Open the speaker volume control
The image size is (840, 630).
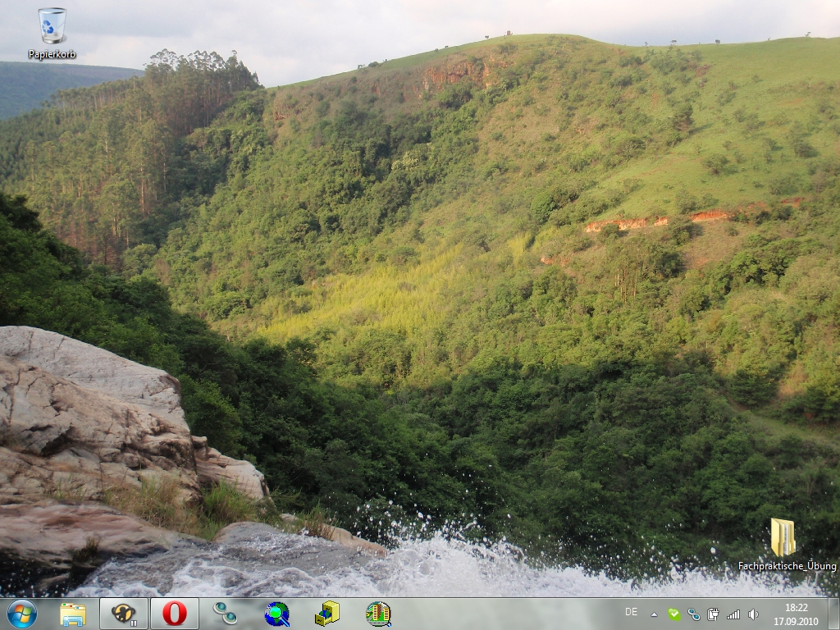[x=753, y=614]
